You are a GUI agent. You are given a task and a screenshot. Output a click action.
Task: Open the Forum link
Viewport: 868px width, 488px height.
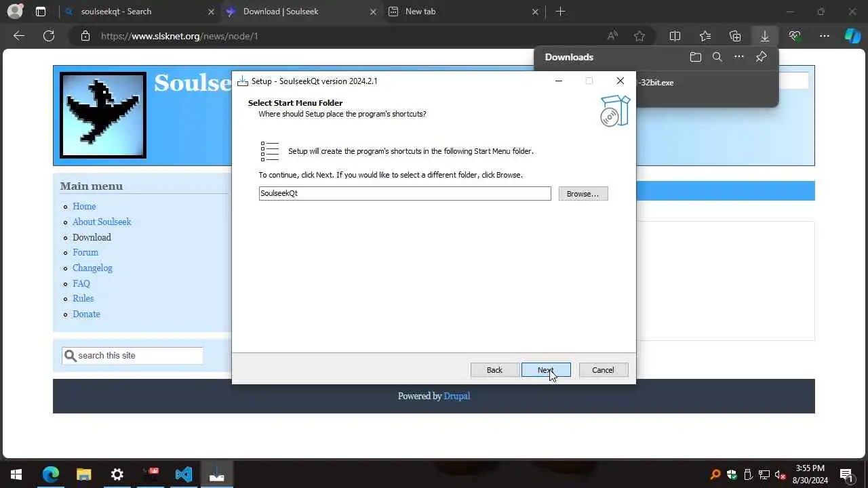[x=85, y=252]
